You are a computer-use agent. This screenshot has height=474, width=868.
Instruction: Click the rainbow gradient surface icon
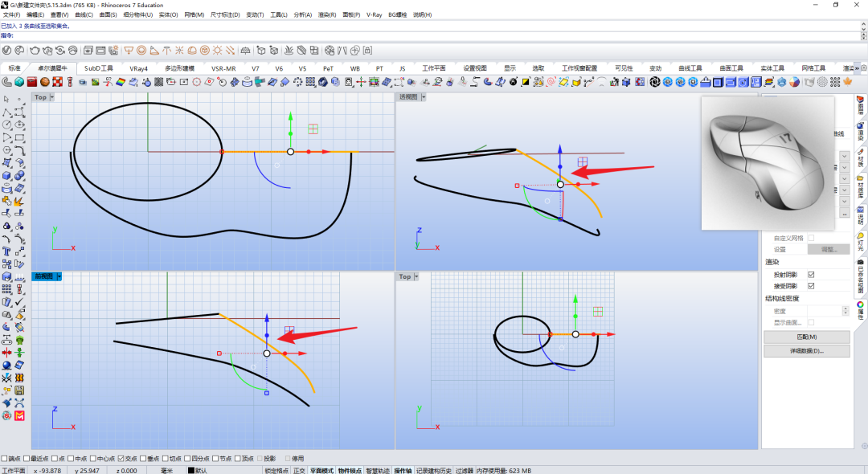click(121, 82)
